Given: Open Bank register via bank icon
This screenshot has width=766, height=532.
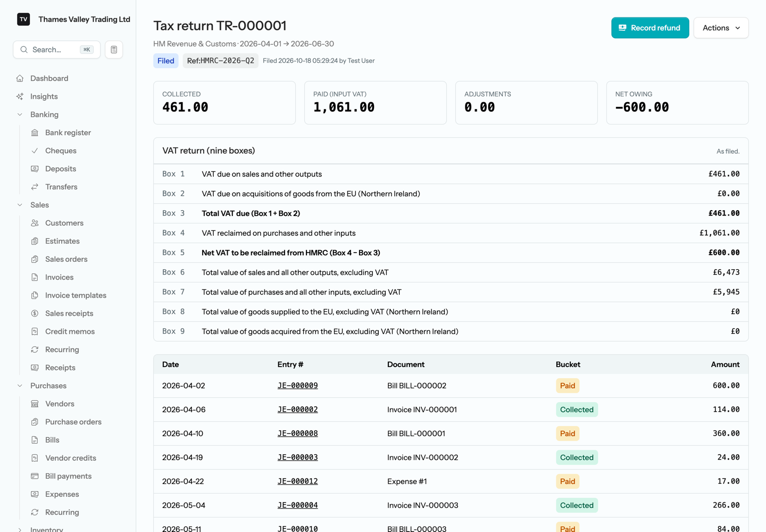Looking at the screenshot, I should 35,132.
